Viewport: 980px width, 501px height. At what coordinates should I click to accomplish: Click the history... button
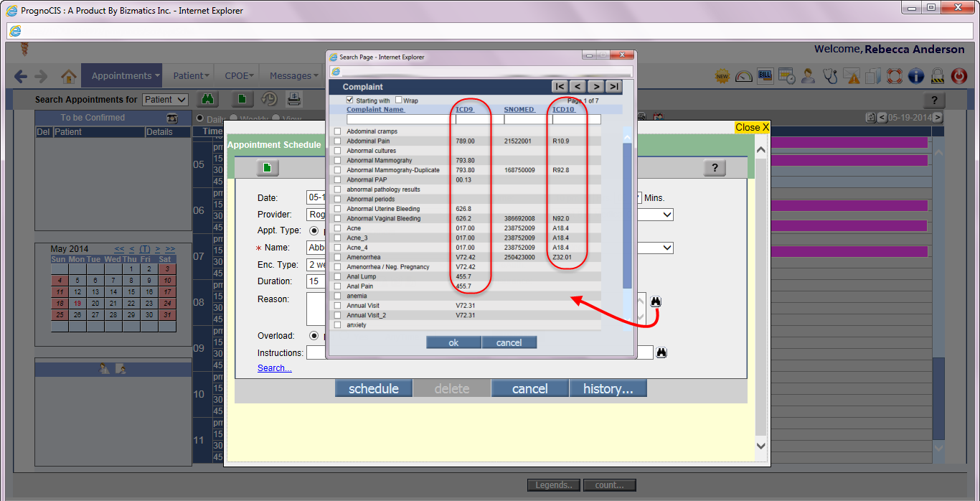coord(608,388)
